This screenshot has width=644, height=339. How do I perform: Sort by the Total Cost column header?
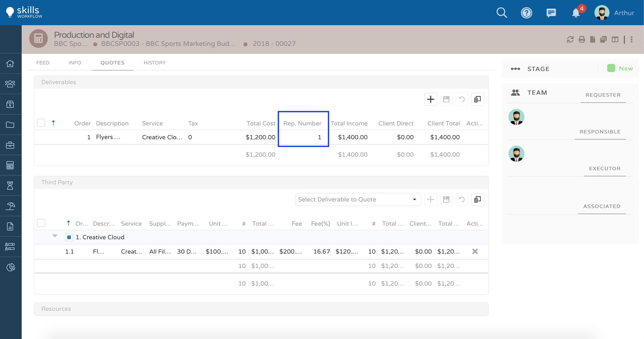tap(261, 123)
